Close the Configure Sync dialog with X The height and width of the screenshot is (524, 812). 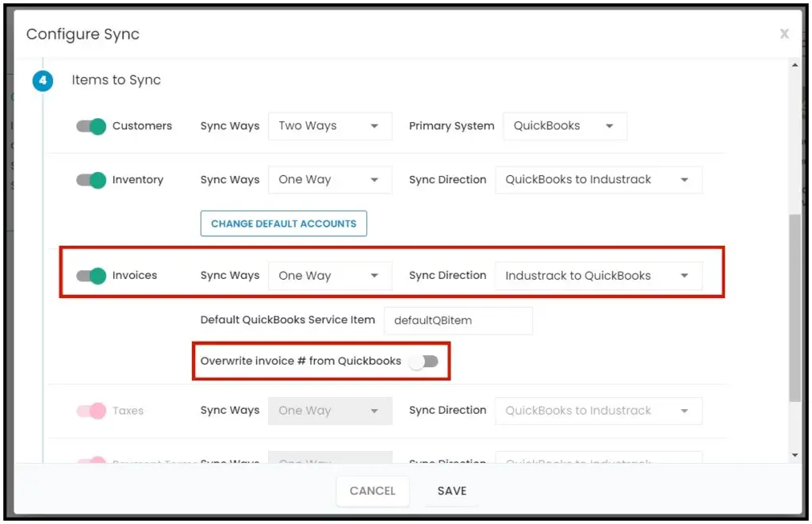pos(784,34)
